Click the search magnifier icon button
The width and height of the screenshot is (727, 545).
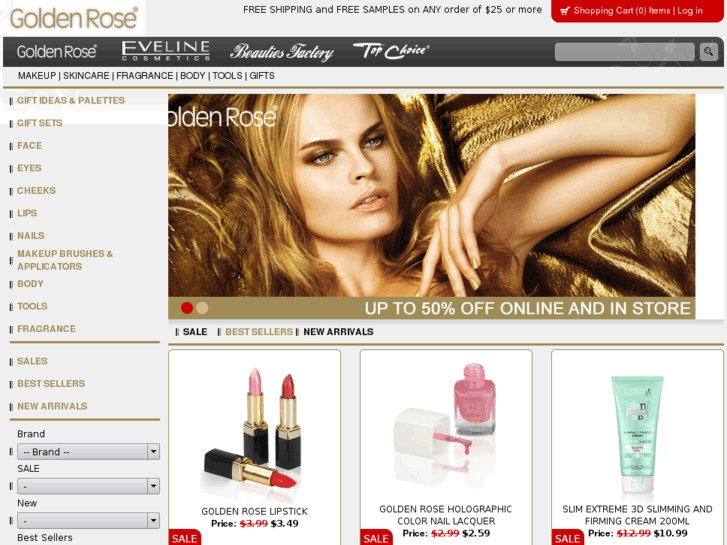click(708, 51)
